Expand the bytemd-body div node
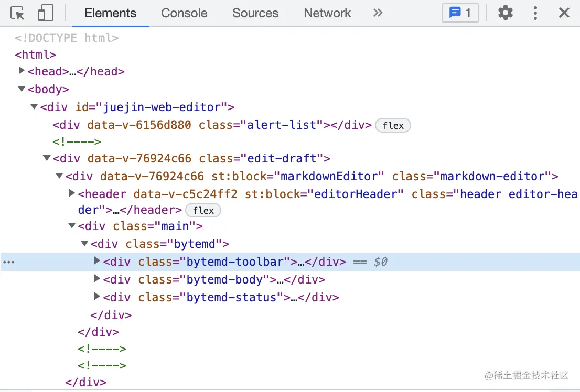580x392 pixels. [97, 278]
